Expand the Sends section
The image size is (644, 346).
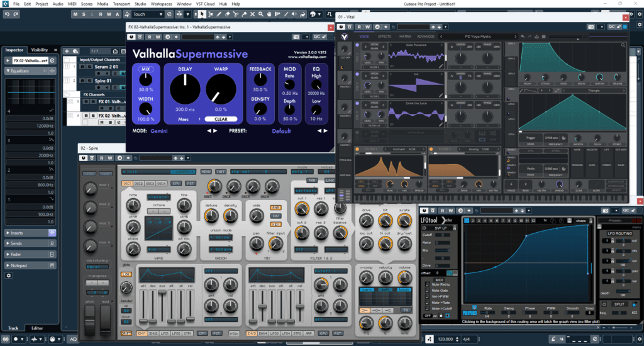point(8,243)
